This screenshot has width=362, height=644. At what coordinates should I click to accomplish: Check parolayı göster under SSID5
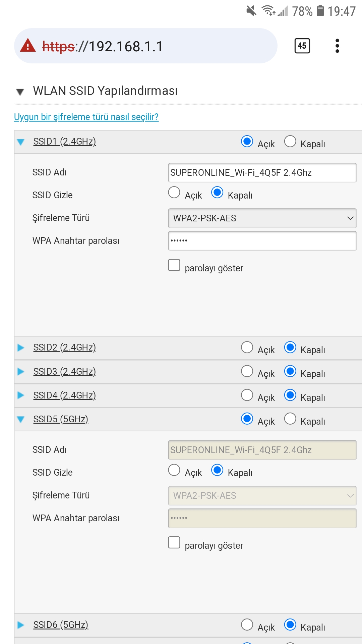point(174,542)
